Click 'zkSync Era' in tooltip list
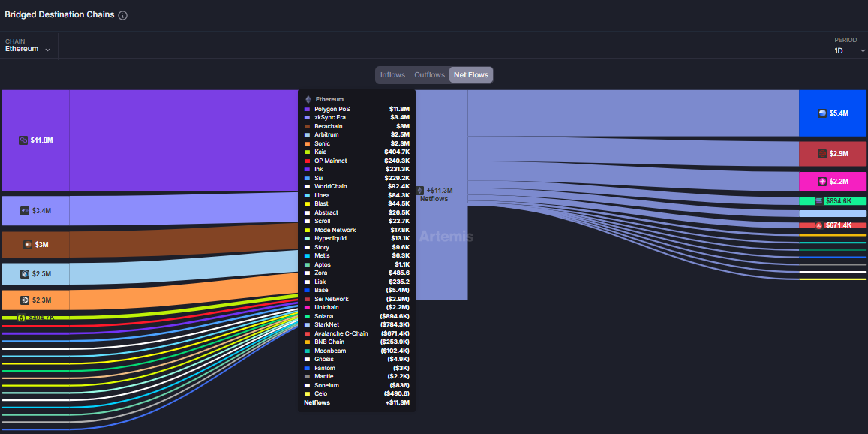Image resolution: width=868 pixels, height=434 pixels. 330,117
